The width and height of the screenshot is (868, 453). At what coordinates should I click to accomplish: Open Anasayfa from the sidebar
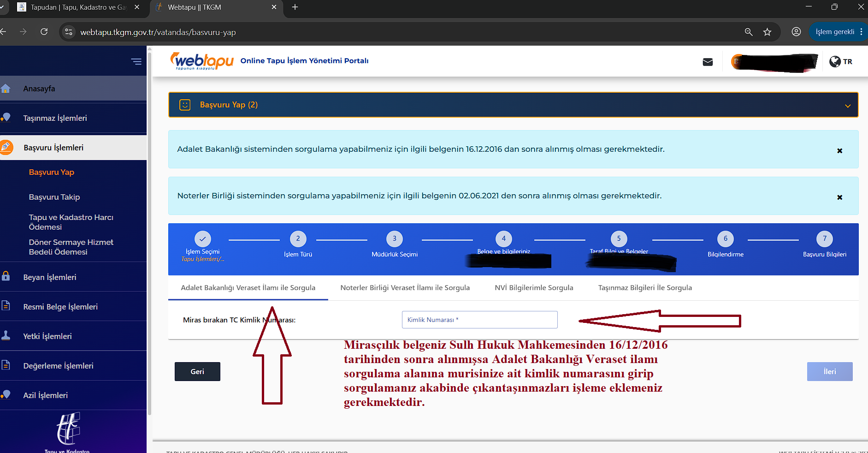[73, 89]
